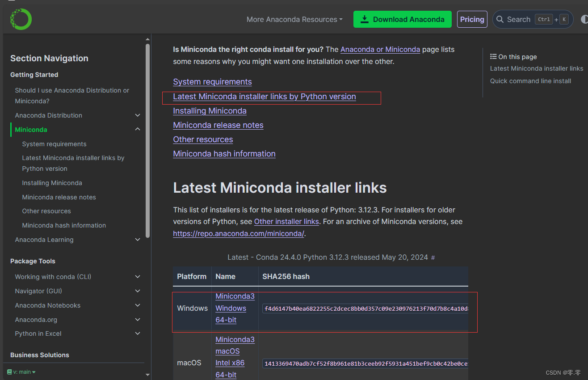
Task: Download Miniconda3 macOS Intel x86 64-bit
Action: point(235,357)
